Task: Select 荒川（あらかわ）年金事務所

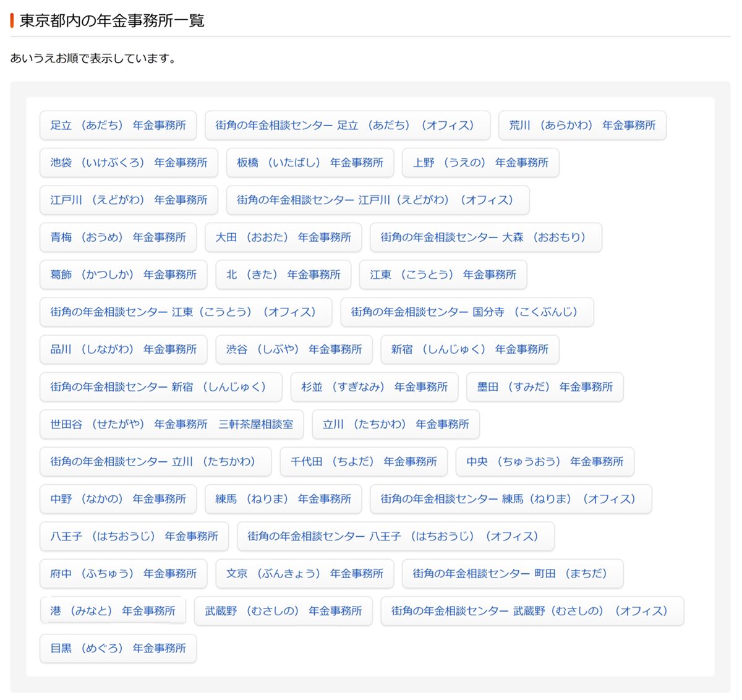Action: tap(582, 126)
